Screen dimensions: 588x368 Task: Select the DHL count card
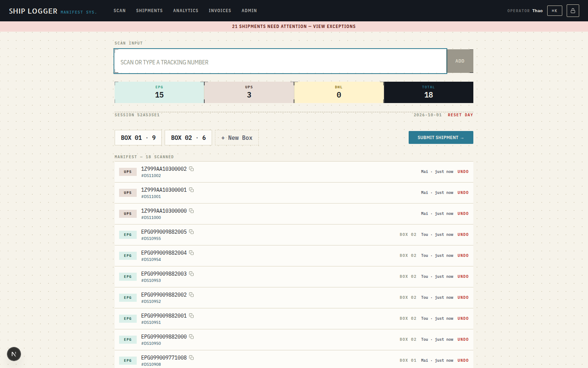click(339, 92)
